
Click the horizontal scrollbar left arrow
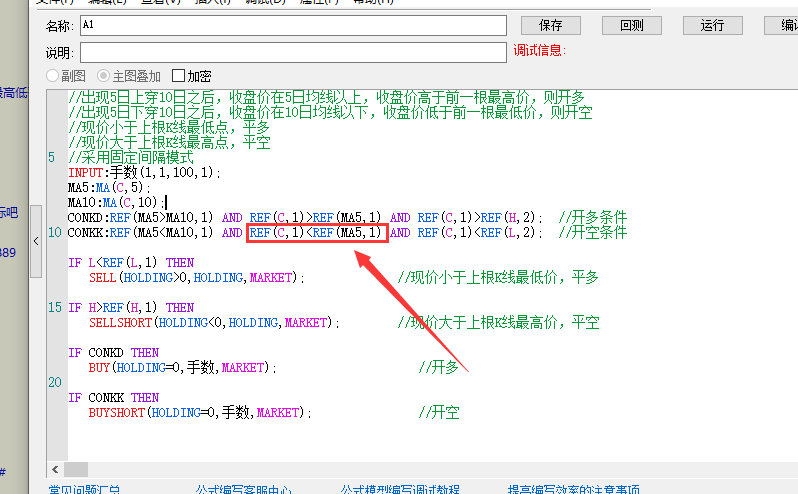[x=55, y=469]
